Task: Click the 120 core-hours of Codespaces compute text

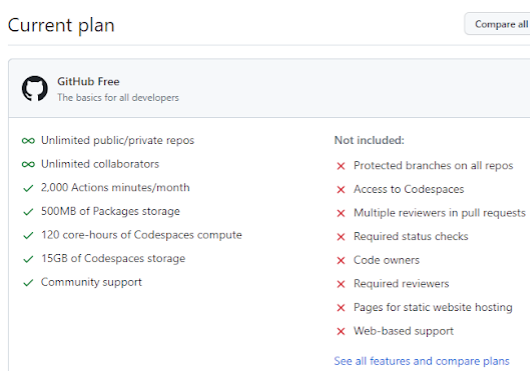Action: (141, 235)
